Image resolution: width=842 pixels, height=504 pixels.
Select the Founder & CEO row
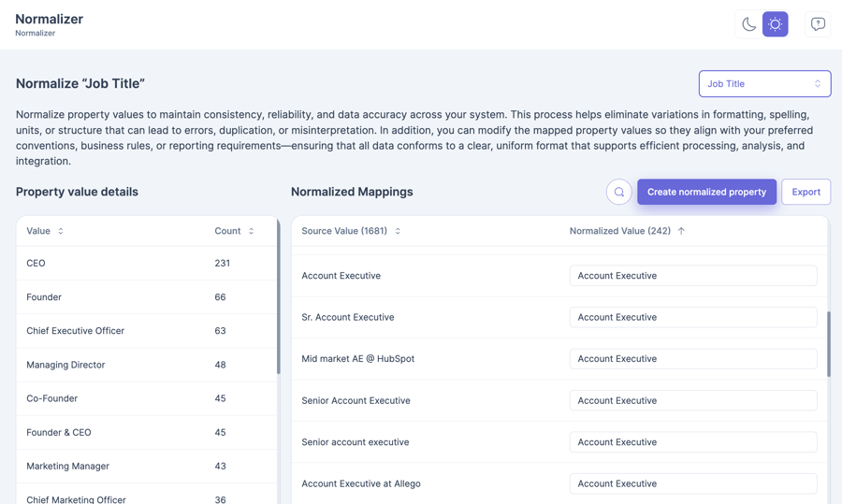click(146, 432)
